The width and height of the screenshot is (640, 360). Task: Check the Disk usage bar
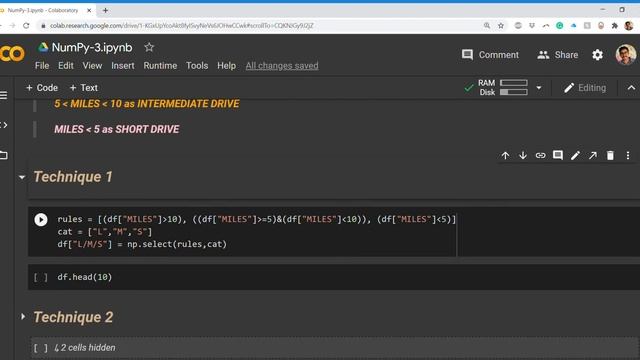pos(513,92)
